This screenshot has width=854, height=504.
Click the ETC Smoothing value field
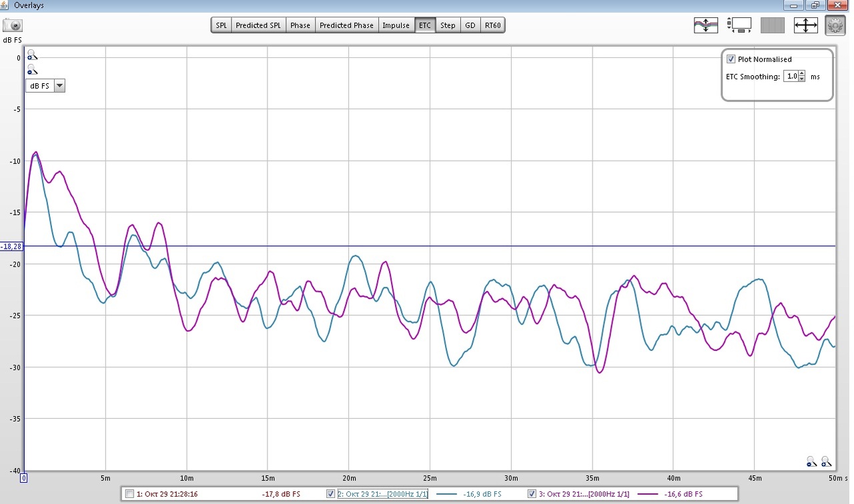[x=791, y=77]
